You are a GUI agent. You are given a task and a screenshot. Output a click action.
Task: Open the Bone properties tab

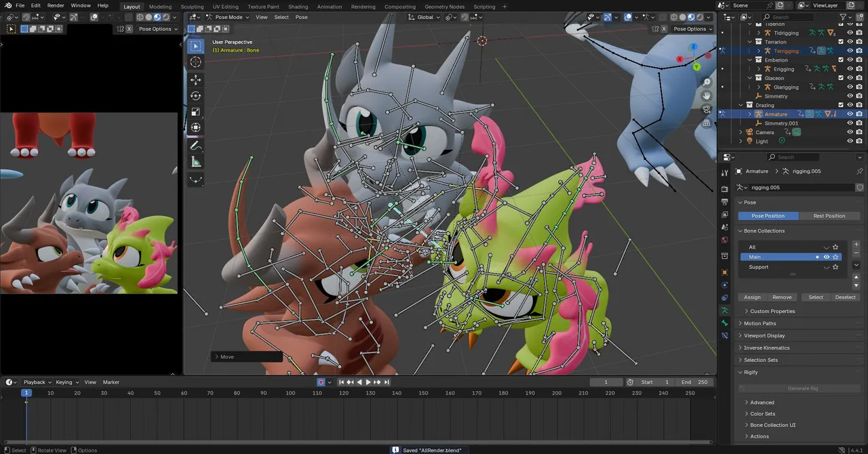click(x=724, y=323)
